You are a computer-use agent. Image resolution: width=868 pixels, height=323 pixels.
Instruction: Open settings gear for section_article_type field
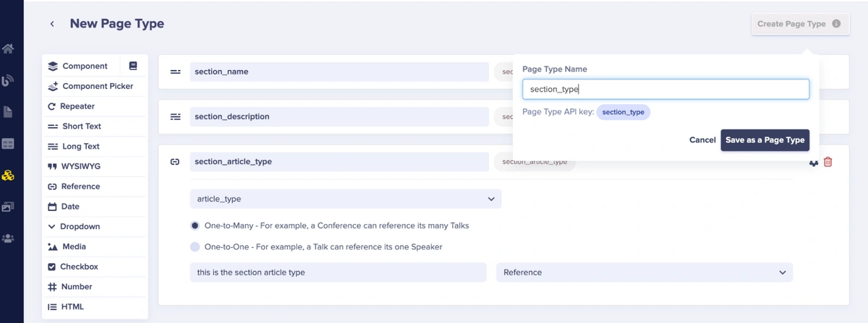pos(814,162)
